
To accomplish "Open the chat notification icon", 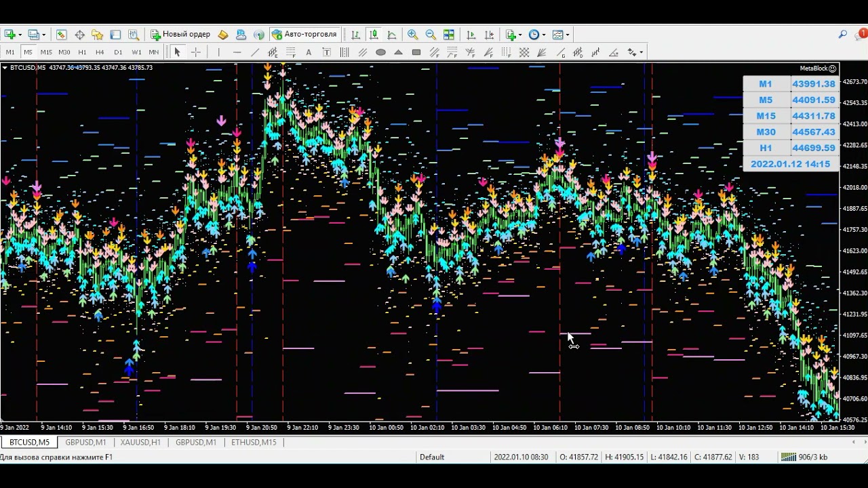I will pos(862,35).
